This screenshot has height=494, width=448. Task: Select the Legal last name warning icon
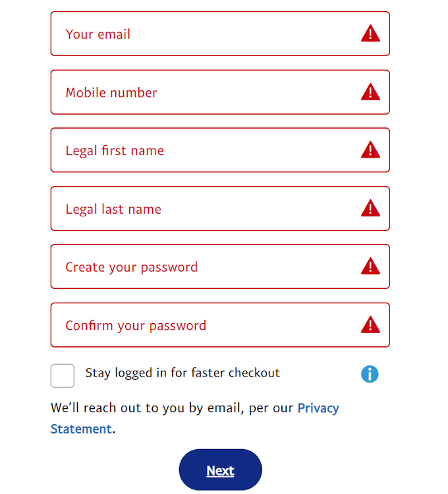(x=370, y=208)
